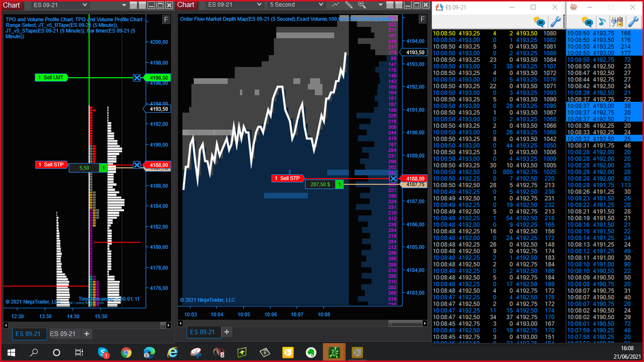This screenshot has width=644, height=362.
Task: Click the zoom in magnifier icon
Action: 362,5
